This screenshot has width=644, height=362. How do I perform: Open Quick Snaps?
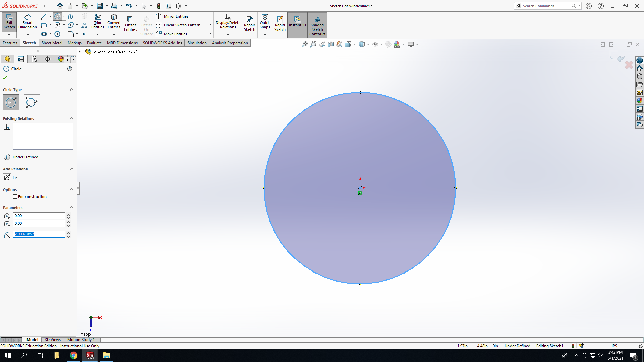coord(265,22)
